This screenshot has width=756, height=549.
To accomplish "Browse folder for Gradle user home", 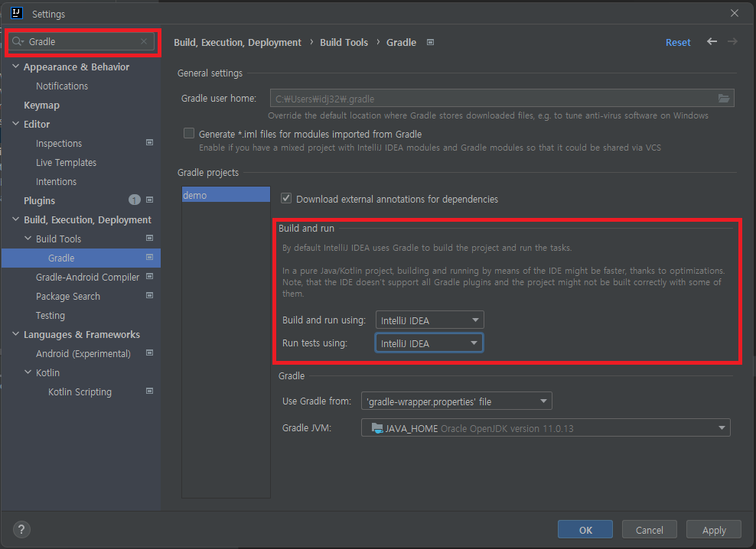I will tap(724, 99).
